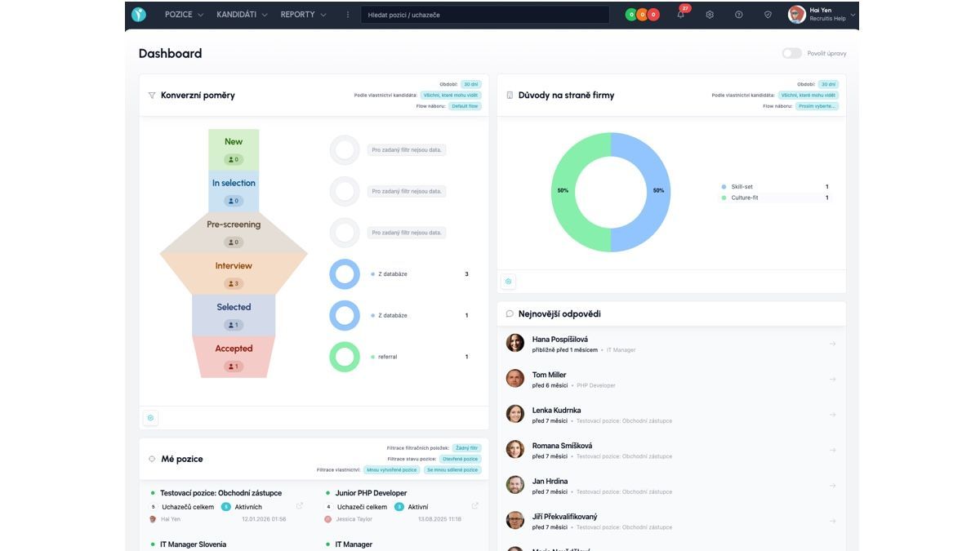Open settings gear under Konverzní poměry widget
This screenshot has width=980, height=551.
(x=150, y=418)
